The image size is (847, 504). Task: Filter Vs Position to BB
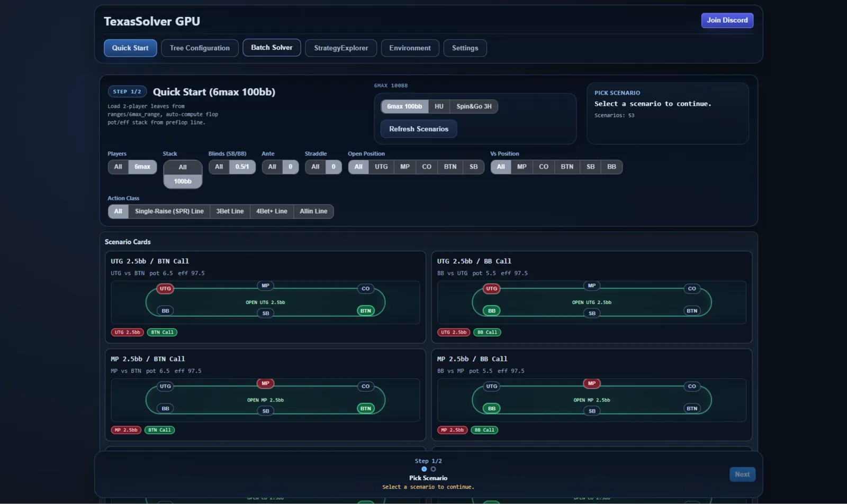[x=611, y=167]
